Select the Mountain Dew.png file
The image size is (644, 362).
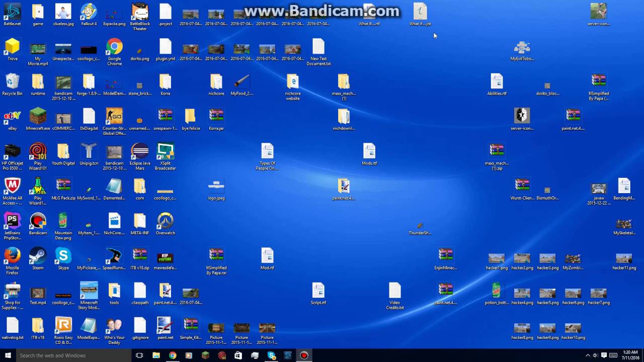[x=63, y=226]
